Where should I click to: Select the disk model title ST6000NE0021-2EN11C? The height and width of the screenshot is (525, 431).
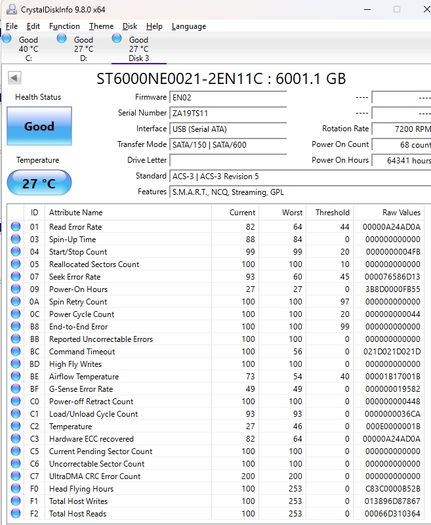click(x=179, y=79)
